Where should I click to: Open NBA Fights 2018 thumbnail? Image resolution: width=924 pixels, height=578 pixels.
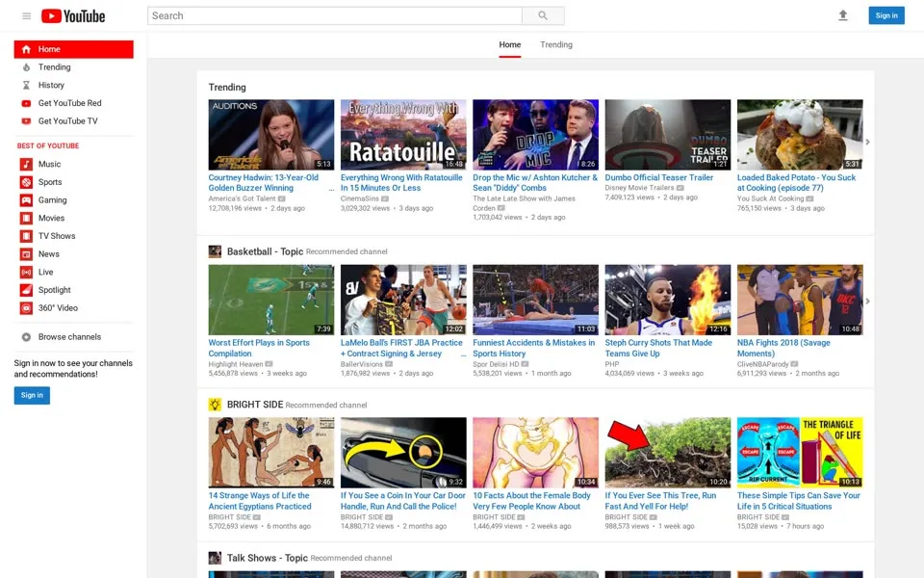click(x=800, y=300)
